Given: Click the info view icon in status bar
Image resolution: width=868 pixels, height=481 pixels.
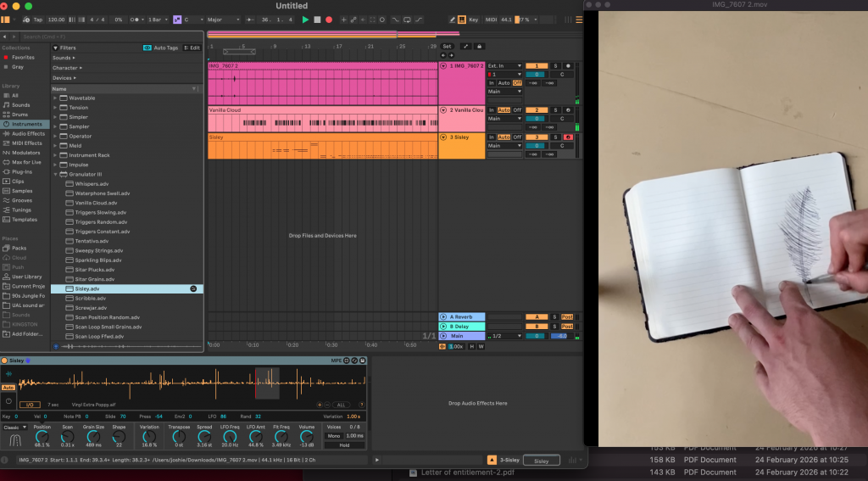Looking at the screenshot, I should (5, 460).
